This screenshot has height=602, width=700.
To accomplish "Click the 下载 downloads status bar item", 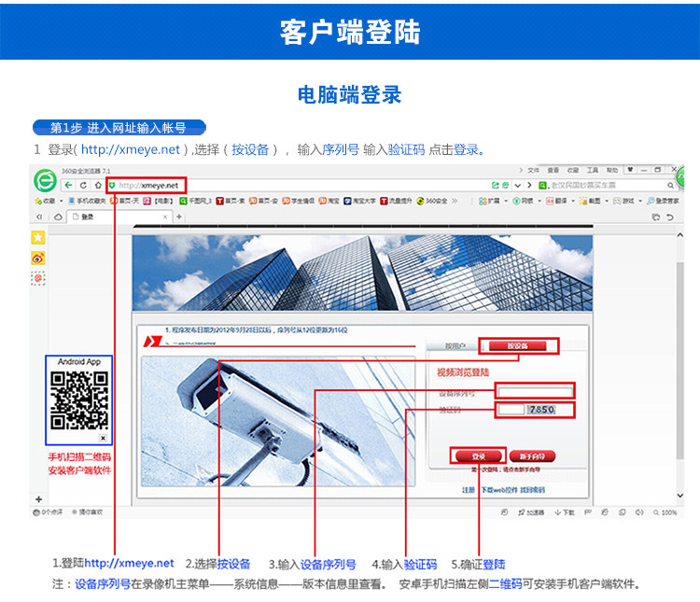I will [x=565, y=512].
